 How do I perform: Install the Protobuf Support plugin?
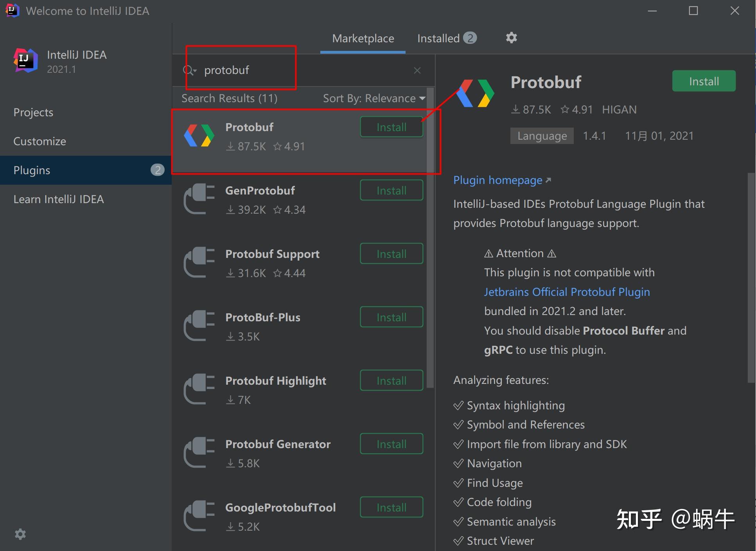(391, 254)
